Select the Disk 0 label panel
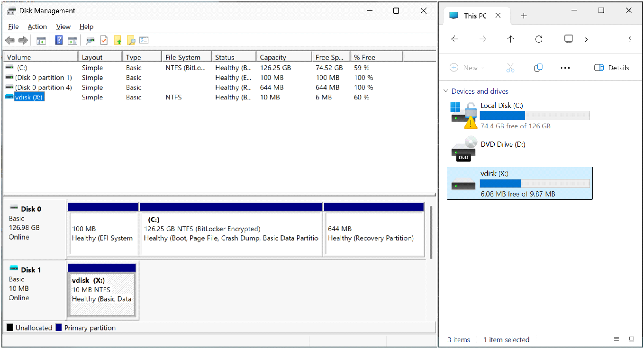644x348 pixels. pyautogui.click(x=35, y=230)
